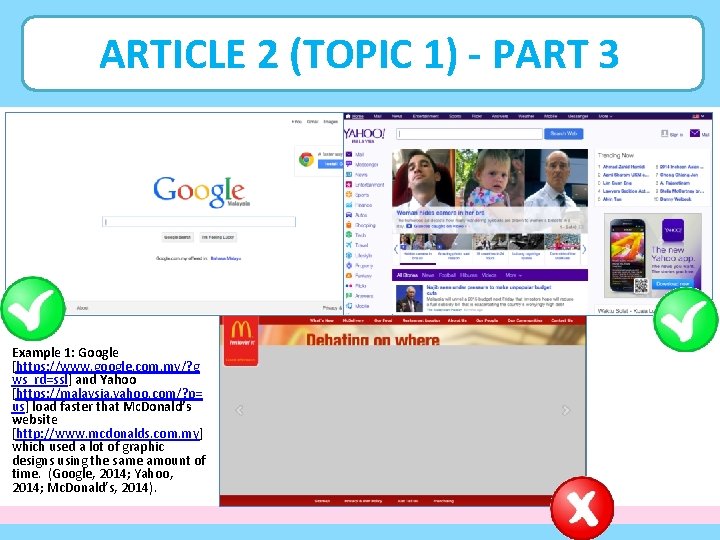The width and height of the screenshot is (720, 540).
Task: Go to next Yahoo thumbnail strip arrow
Action: (584, 250)
